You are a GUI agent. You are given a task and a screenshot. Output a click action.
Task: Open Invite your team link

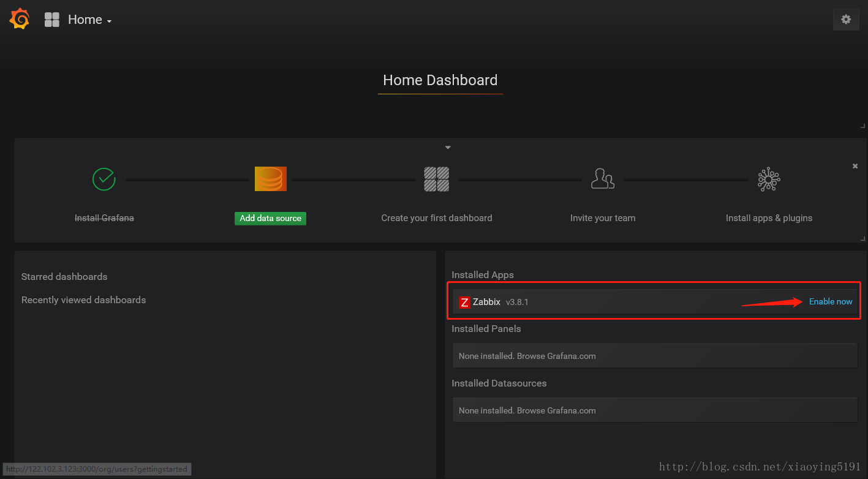tap(603, 218)
